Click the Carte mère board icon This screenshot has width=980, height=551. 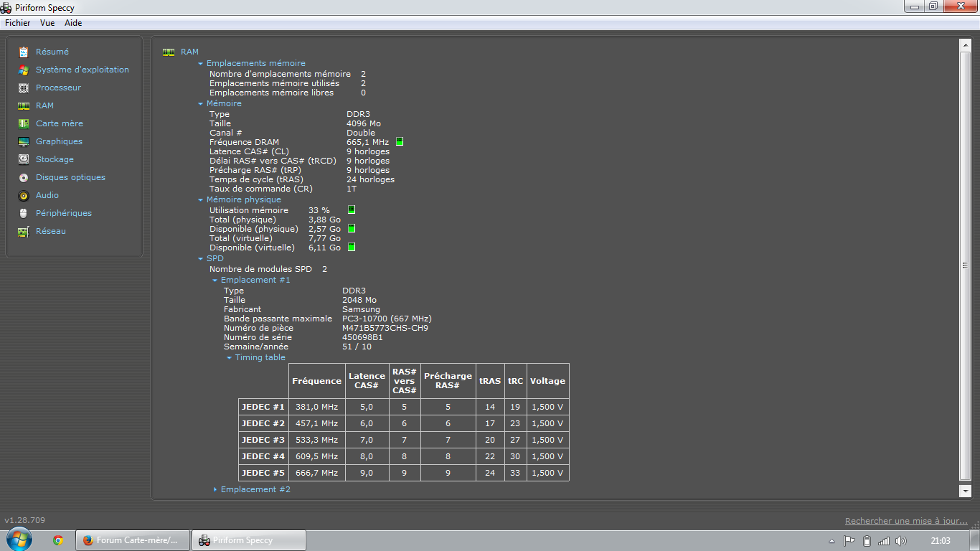24,123
